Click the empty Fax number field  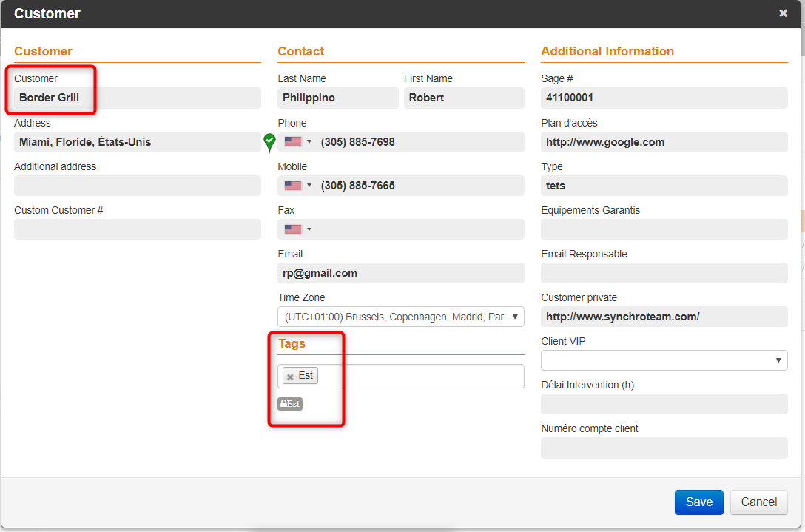420,229
